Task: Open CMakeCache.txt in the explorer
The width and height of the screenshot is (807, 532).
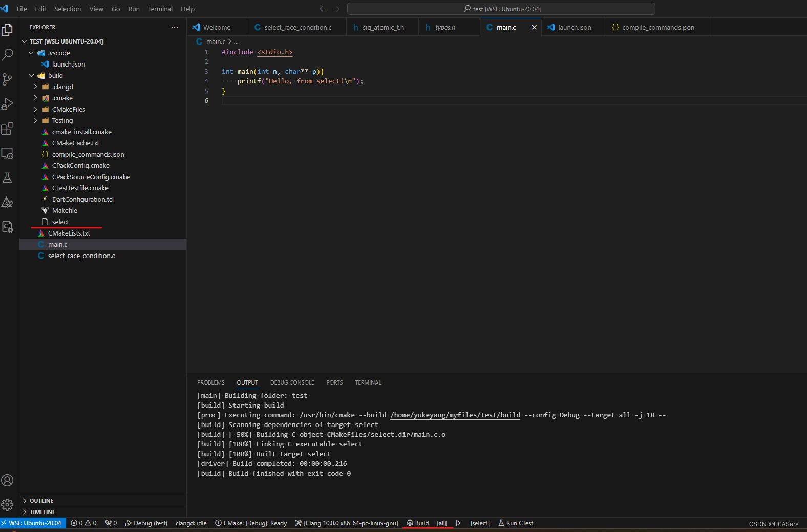Action: point(103,143)
